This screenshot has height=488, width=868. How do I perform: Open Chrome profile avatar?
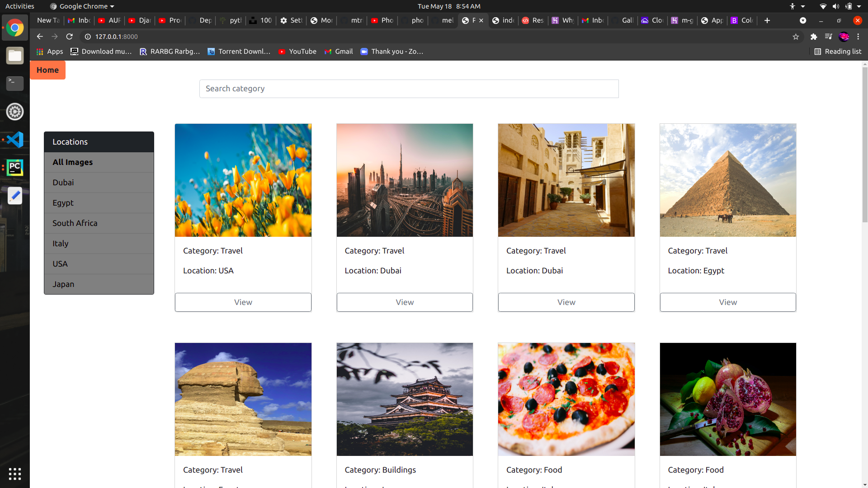844,37
